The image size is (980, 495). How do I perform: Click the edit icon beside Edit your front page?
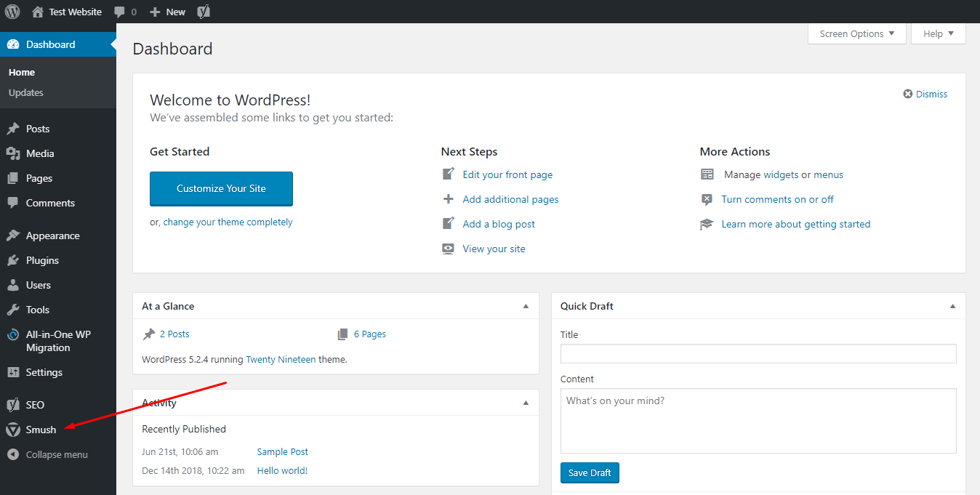[x=449, y=174]
